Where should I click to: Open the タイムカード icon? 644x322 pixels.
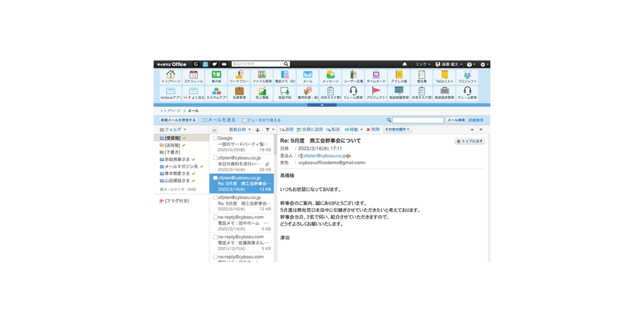coord(376,77)
